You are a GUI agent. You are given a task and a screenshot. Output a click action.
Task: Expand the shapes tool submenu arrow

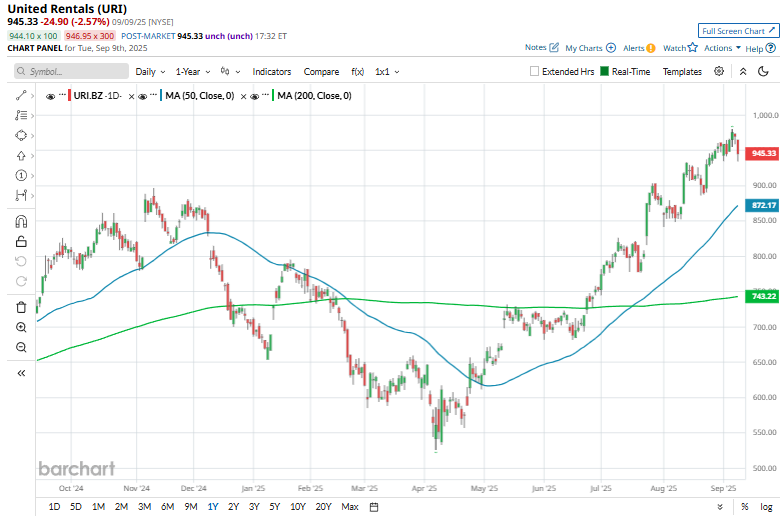[x=33, y=135]
